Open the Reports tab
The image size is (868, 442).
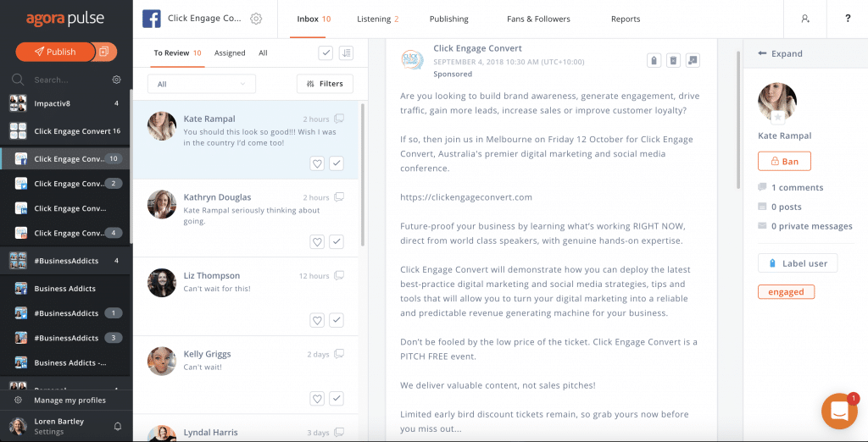(626, 19)
